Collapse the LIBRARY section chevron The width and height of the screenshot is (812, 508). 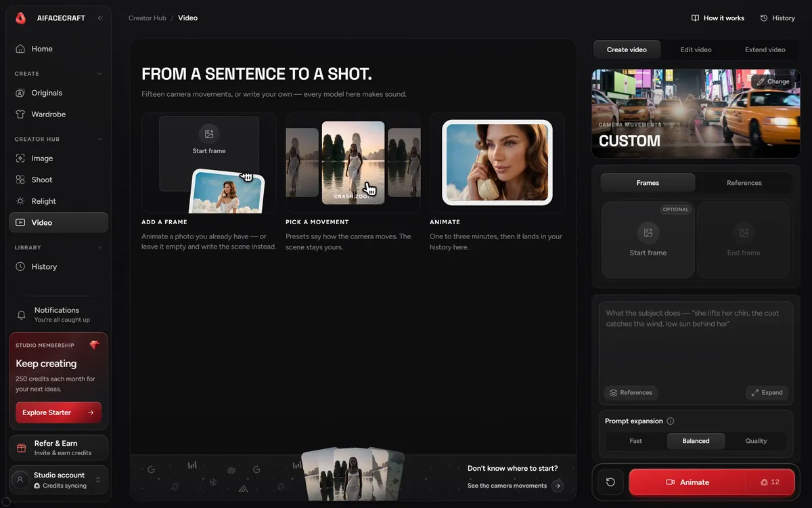(100, 248)
